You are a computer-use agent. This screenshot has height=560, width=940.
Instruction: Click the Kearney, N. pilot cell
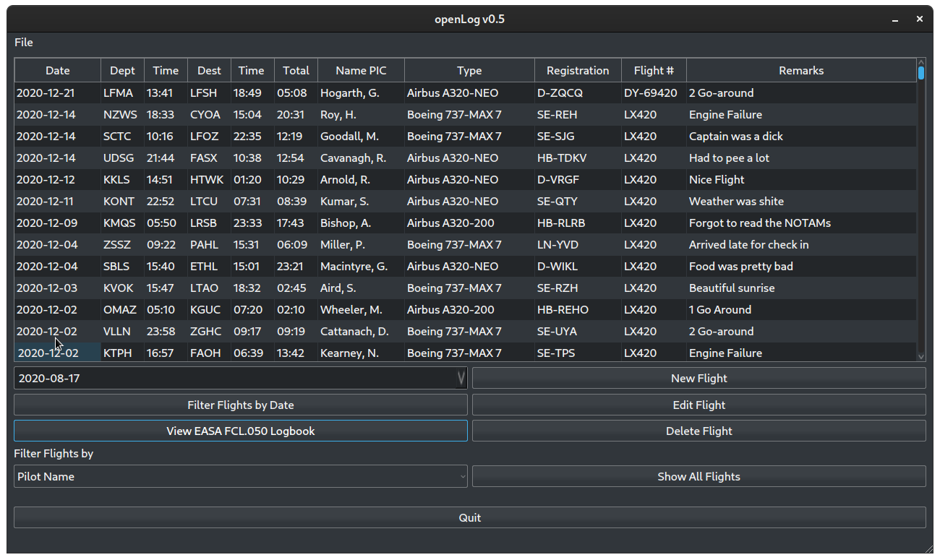tap(361, 352)
